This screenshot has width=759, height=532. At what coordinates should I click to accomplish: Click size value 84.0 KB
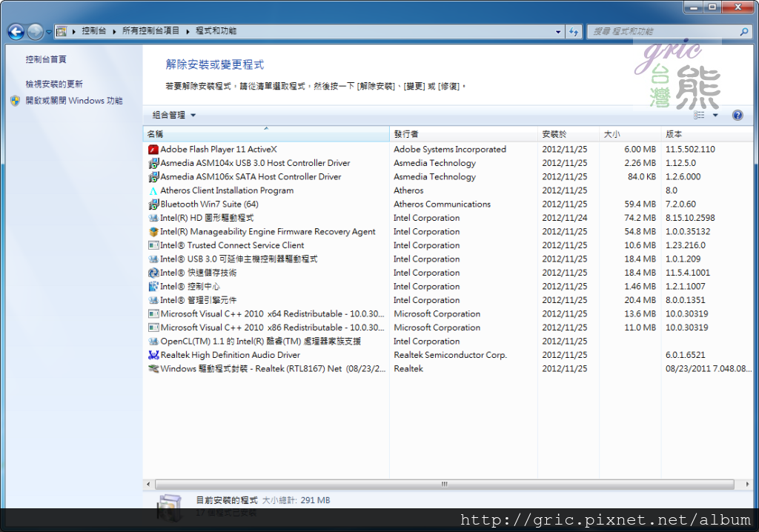(642, 176)
